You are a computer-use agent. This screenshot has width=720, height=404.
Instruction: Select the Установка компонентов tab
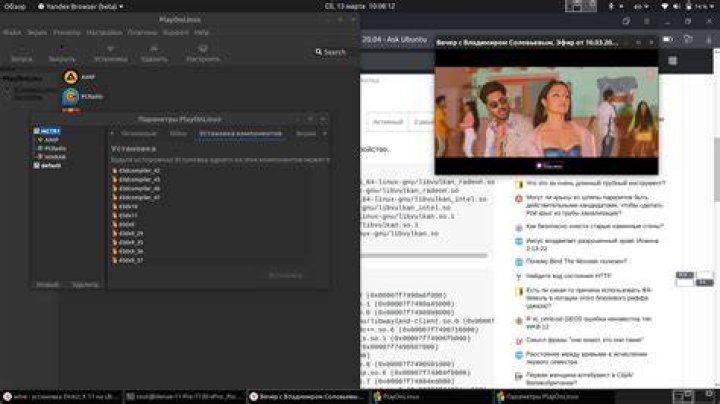pos(241,134)
